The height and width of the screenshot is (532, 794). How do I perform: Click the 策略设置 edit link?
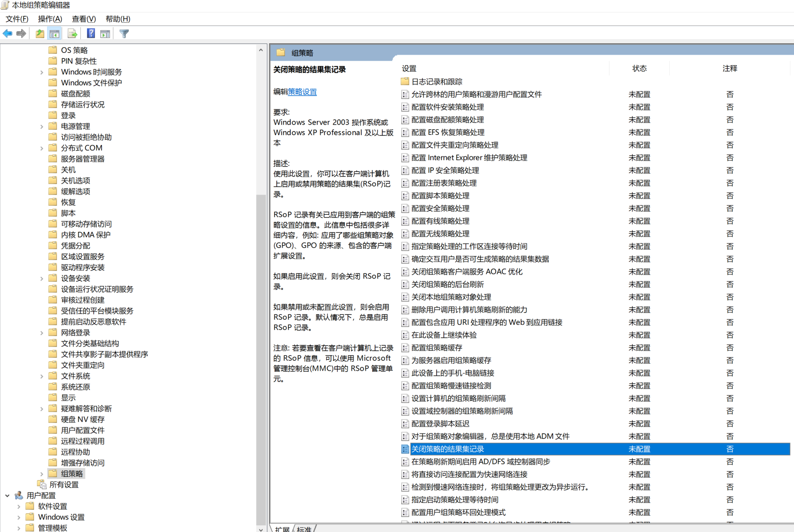click(302, 92)
